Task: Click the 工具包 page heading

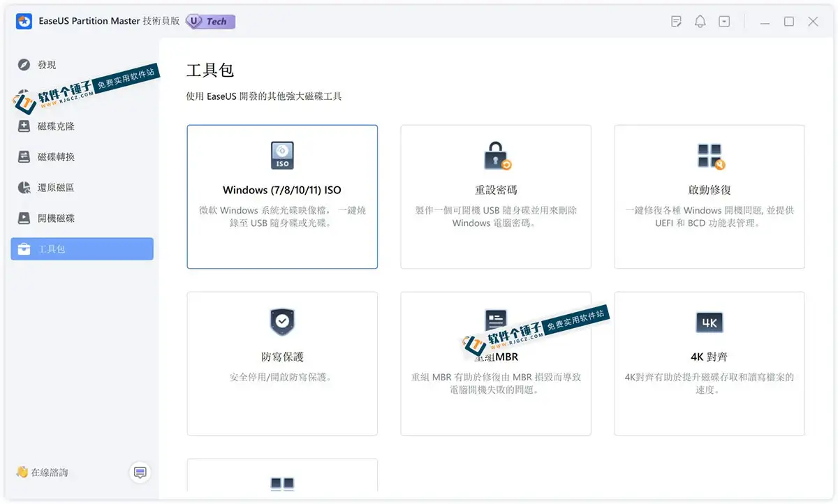Action: [x=210, y=71]
